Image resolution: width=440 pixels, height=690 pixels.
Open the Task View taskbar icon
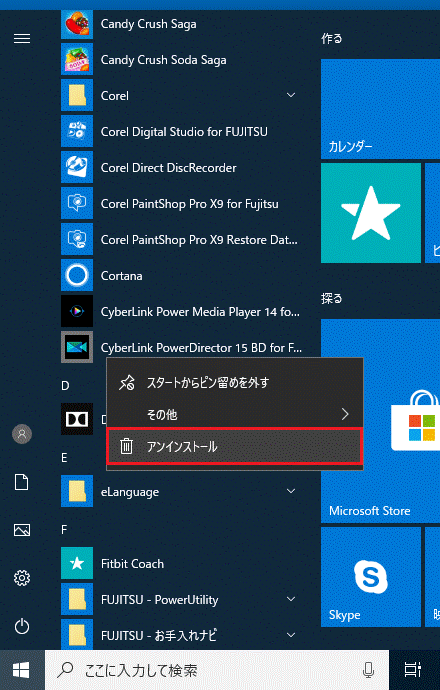(412, 670)
